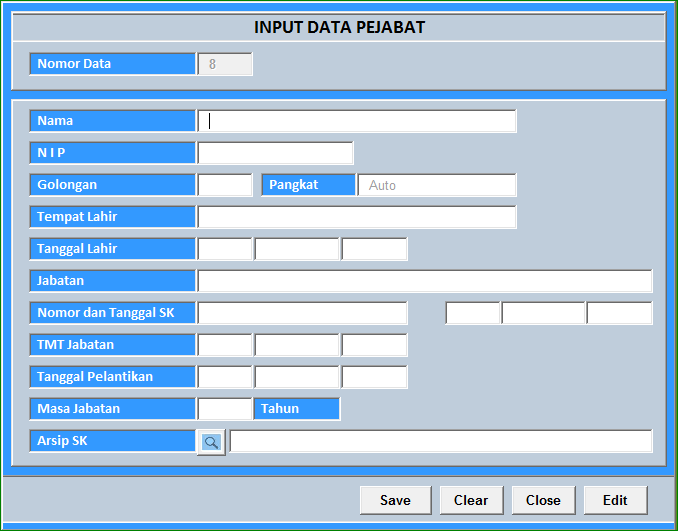Click the Golongan label
This screenshot has width=678, height=531.
112,185
